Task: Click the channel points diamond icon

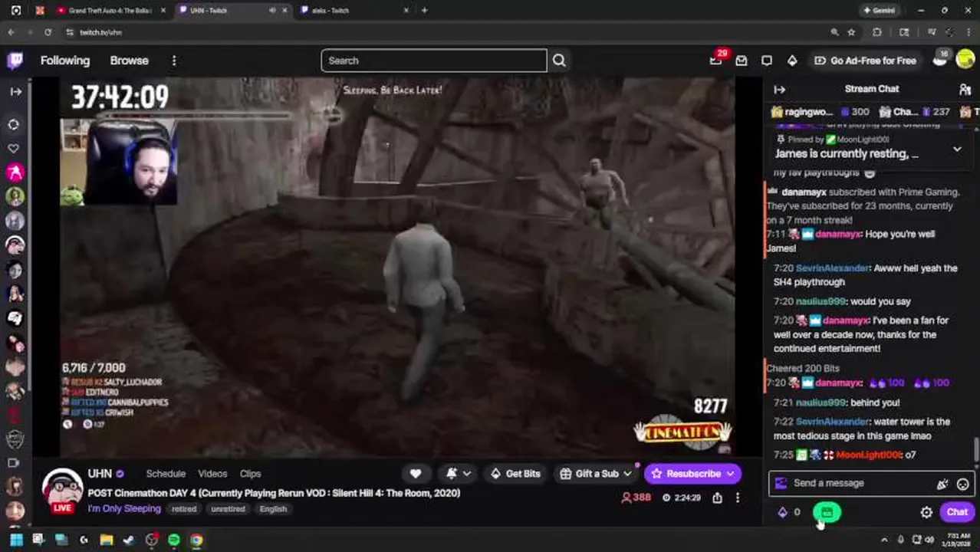Action: (x=782, y=512)
